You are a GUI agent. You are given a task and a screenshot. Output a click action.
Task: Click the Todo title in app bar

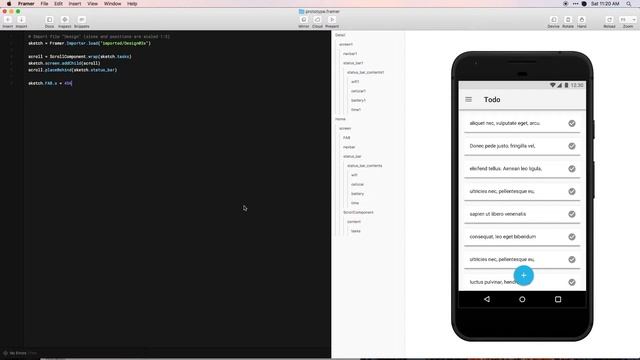coord(492,100)
